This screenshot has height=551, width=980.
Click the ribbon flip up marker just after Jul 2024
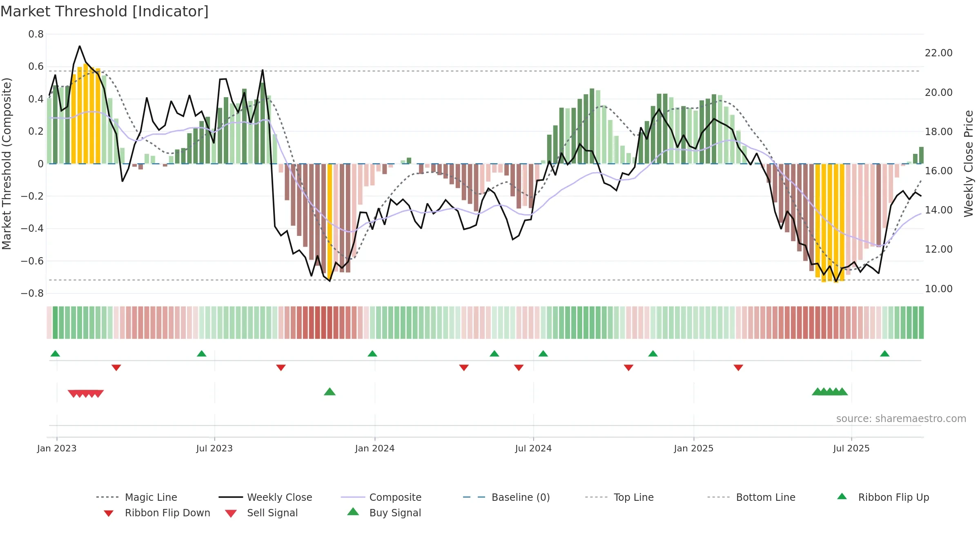tap(543, 353)
